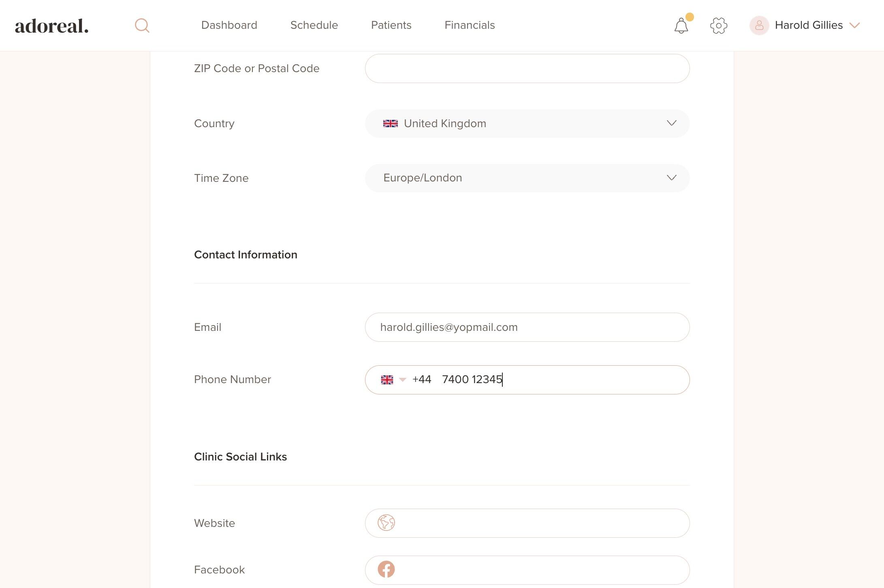Image resolution: width=884 pixels, height=588 pixels.
Task: Click Harold Gillies avatar icon
Action: coord(759,26)
